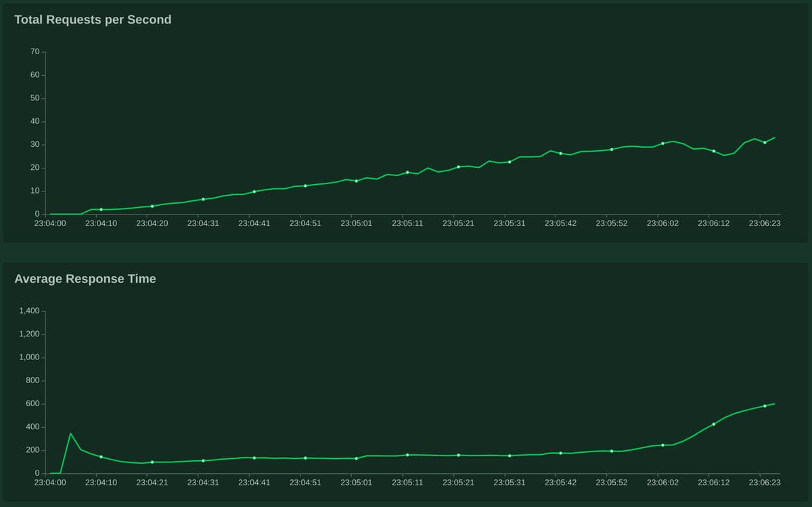
Task: Click the 23:05:01 x-axis label in Requests per Second chart
Action: tap(357, 223)
